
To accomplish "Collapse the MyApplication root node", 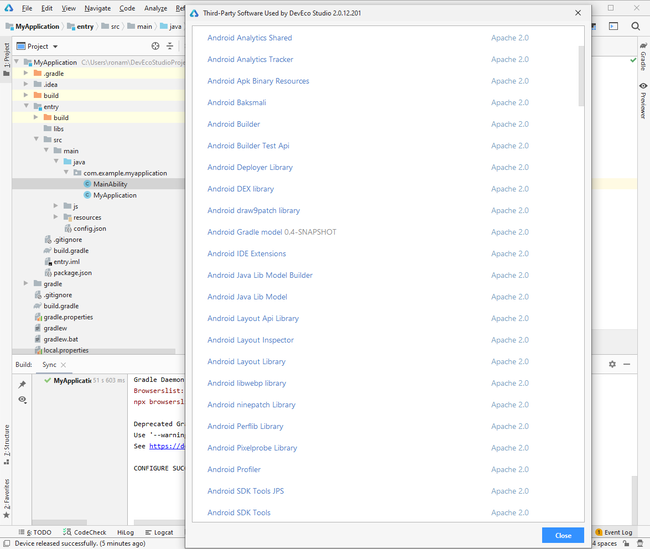I will [16, 62].
